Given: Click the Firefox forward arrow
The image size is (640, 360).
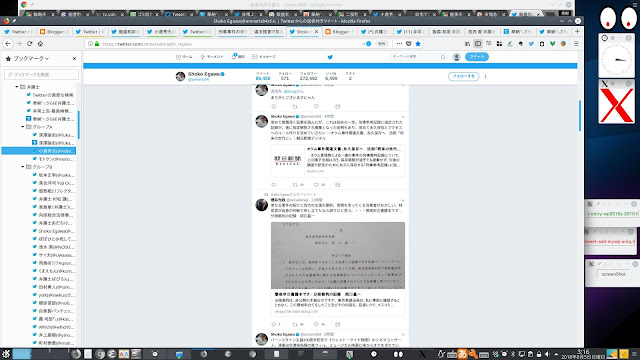Looking at the screenshot, I should [19, 44].
